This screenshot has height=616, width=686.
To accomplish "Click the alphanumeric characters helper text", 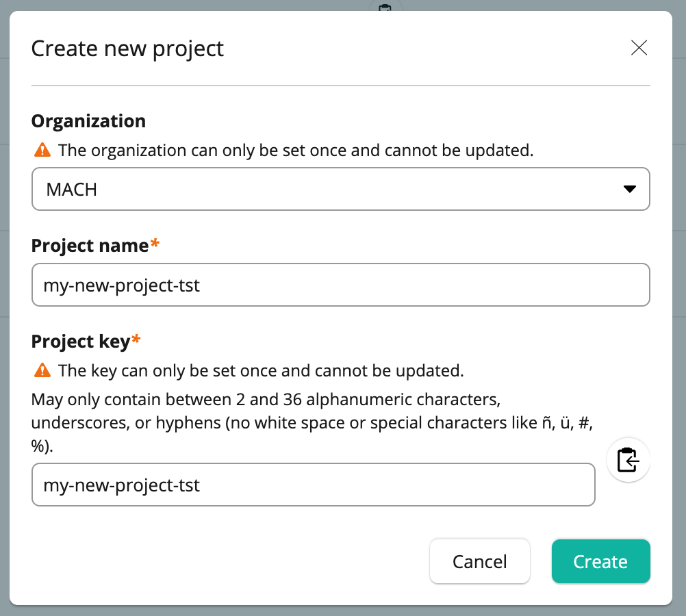I will (312, 422).
